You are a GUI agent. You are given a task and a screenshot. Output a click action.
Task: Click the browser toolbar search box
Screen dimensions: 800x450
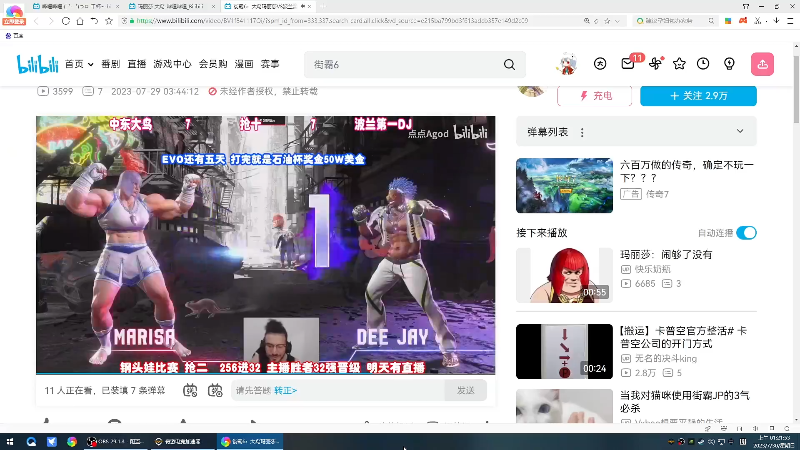(675, 21)
